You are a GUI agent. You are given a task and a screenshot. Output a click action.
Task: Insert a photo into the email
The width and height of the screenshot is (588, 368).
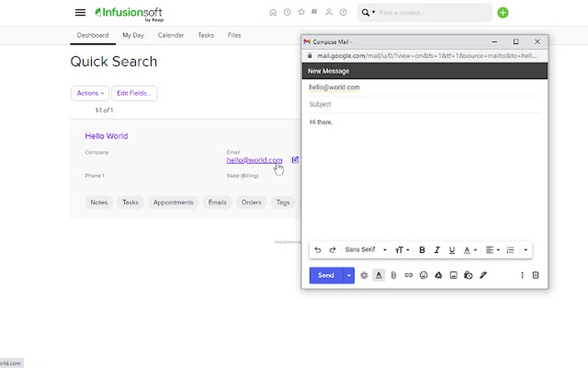453,275
